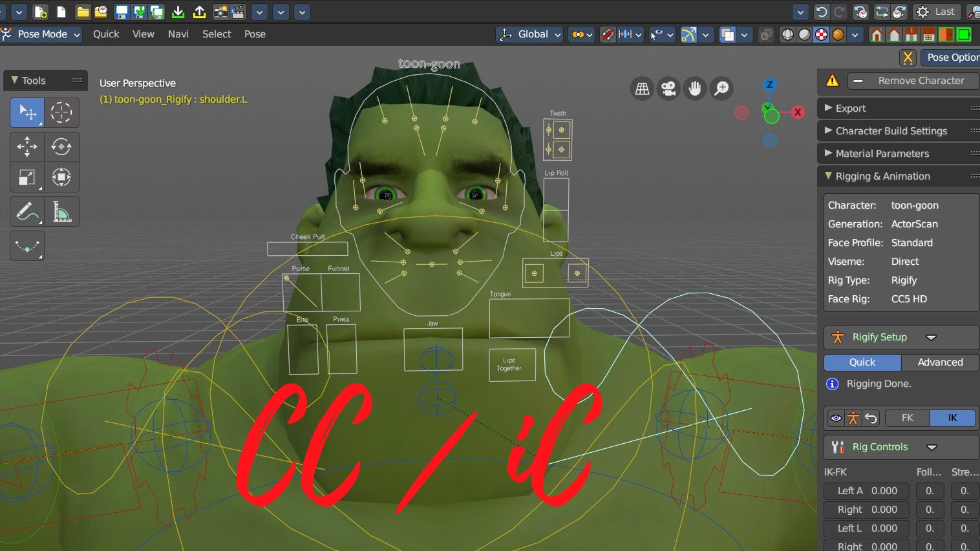Screen dimensions: 980x551
Task: Open the View menu
Action: [144, 34]
